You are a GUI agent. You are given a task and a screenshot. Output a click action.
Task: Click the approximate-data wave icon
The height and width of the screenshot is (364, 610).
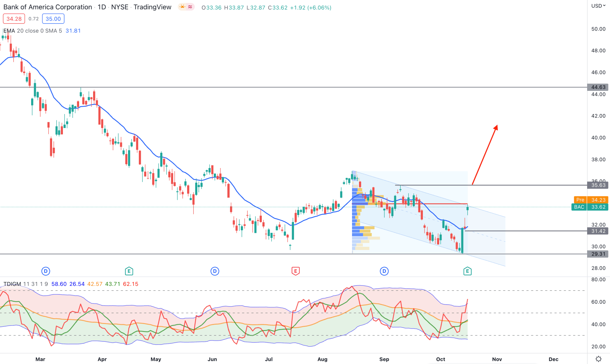click(190, 7)
